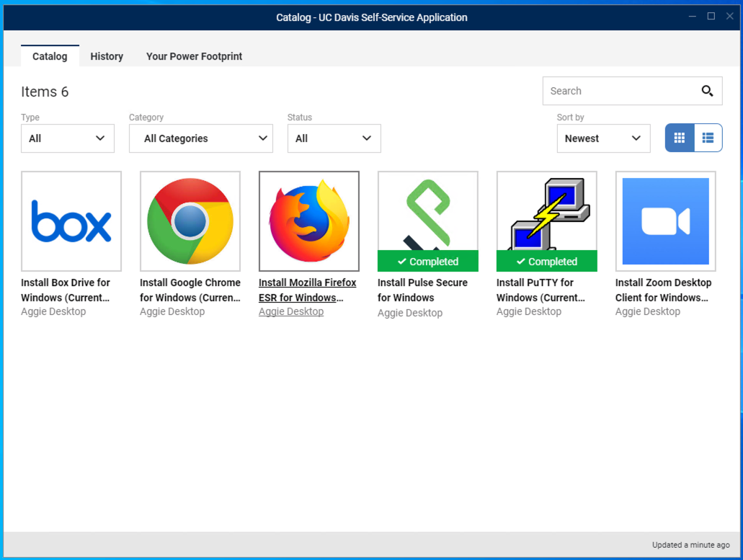The image size is (743, 560).
Task: Select the Zoom Desktop Client icon
Action: [x=664, y=221]
